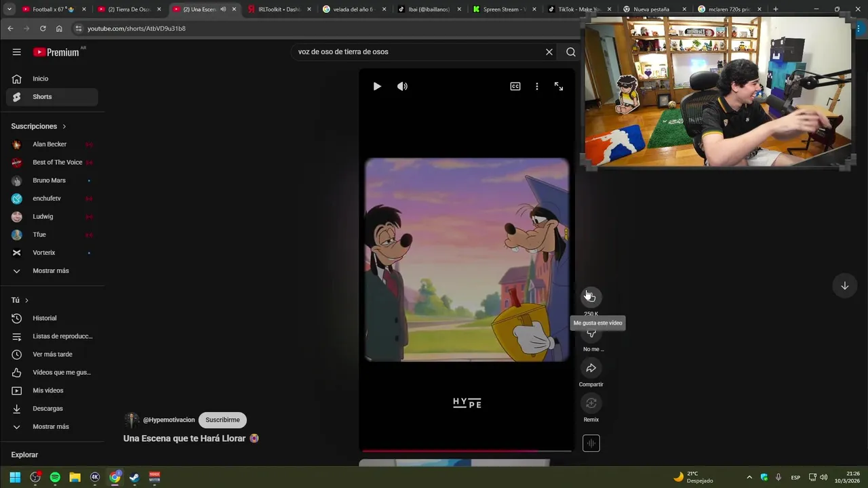
Task: Switch to IRLToolkit Dashboard tab
Action: 279,9
